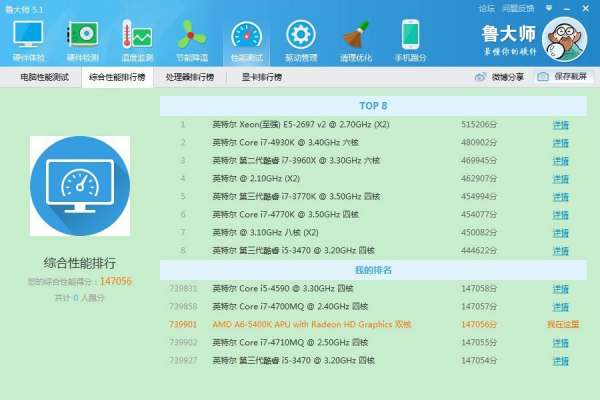Open the 温度监测 thermometer icon
The height and width of the screenshot is (400, 600).
coord(137,34)
